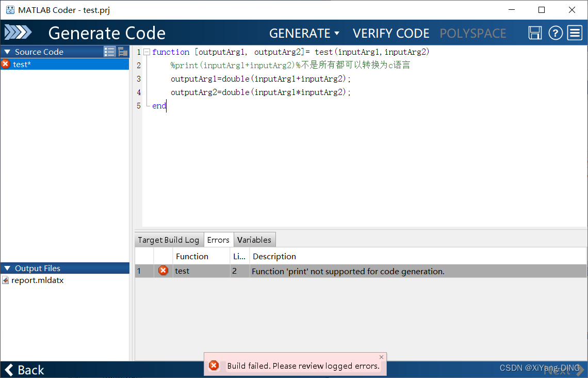Viewport: 588px width, 378px height.
Task: Click the Save project icon
Action: (535, 33)
